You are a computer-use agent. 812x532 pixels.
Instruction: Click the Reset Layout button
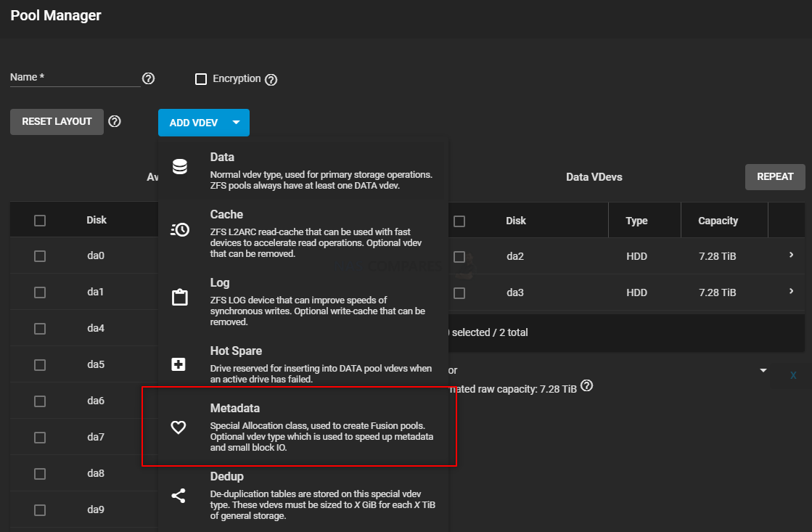[57, 122]
